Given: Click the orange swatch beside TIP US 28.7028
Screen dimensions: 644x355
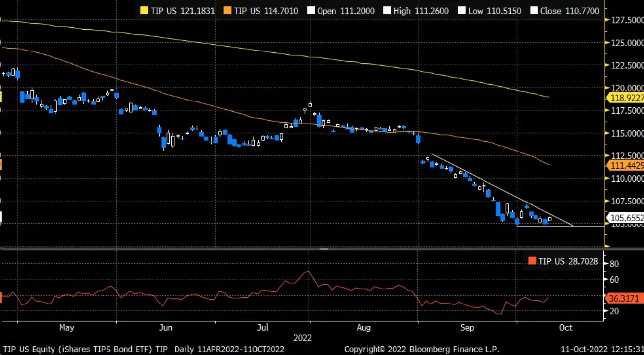Looking at the screenshot, I should 532,261.
